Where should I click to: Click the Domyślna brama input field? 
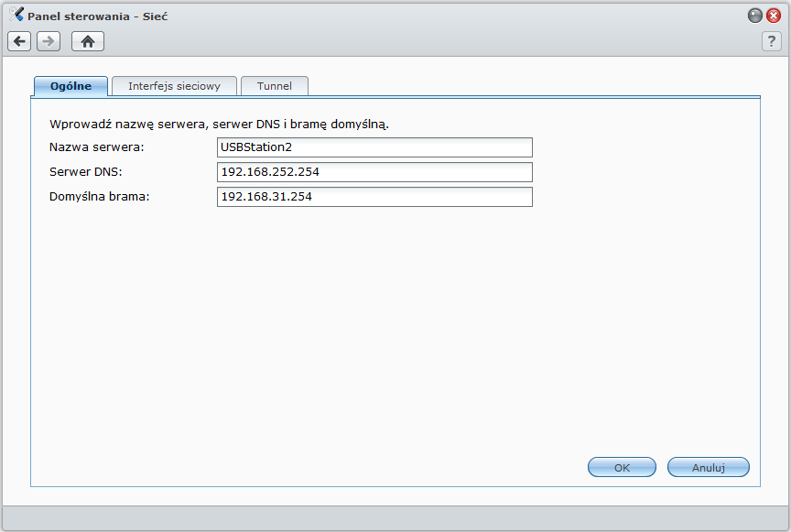[374, 197]
